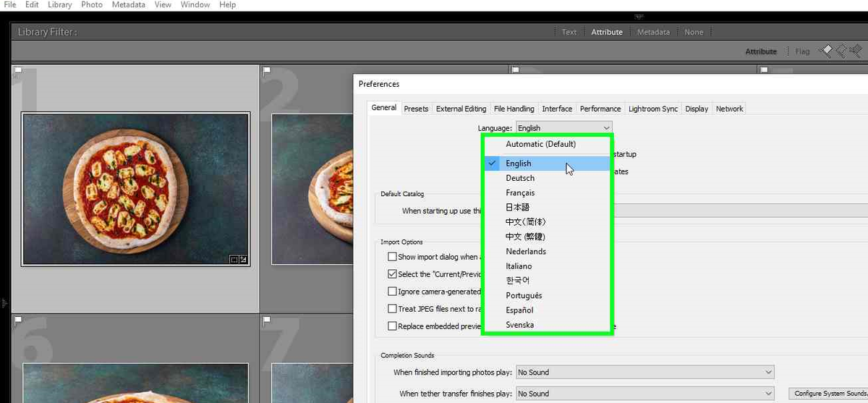Open the Help menu
The width and height of the screenshot is (868, 403).
point(227,4)
